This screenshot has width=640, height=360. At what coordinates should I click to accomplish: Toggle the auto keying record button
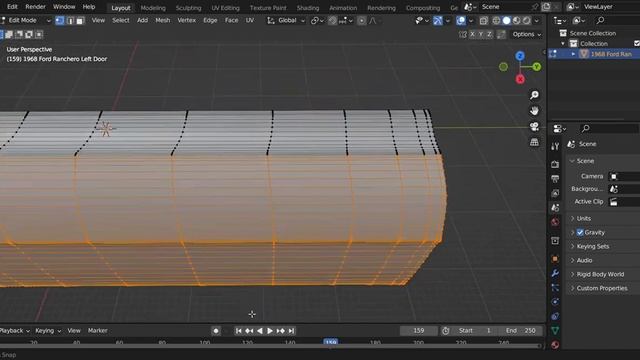click(x=216, y=331)
